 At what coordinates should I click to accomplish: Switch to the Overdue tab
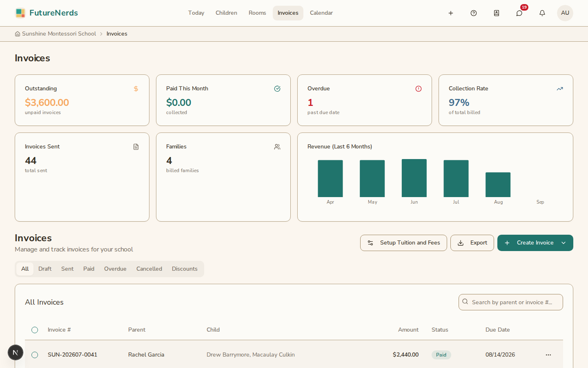click(x=115, y=269)
